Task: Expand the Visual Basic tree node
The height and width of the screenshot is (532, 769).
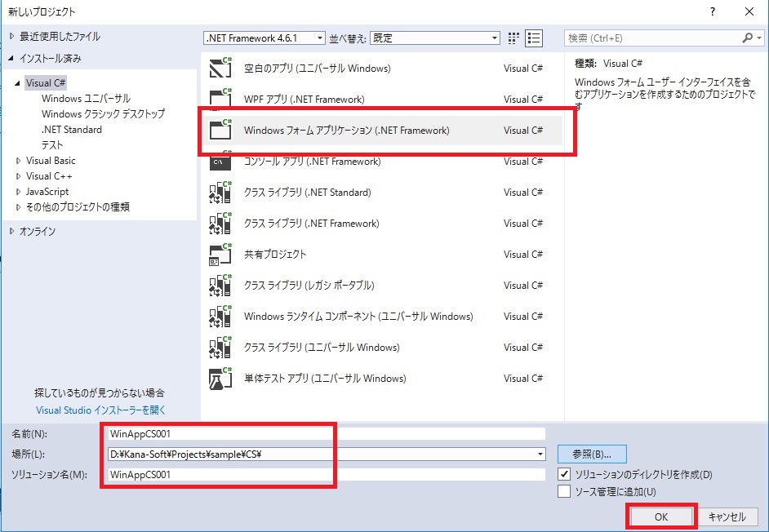Action: [18, 161]
